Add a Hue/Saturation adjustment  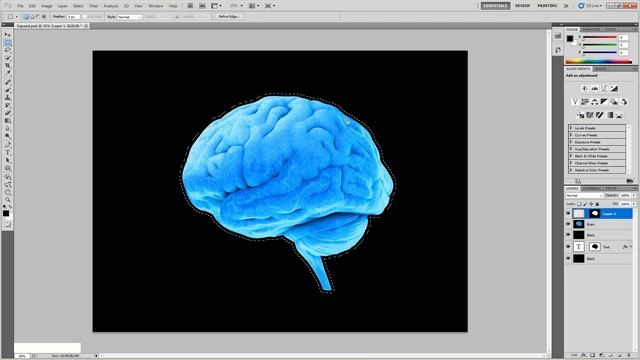point(585,102)
